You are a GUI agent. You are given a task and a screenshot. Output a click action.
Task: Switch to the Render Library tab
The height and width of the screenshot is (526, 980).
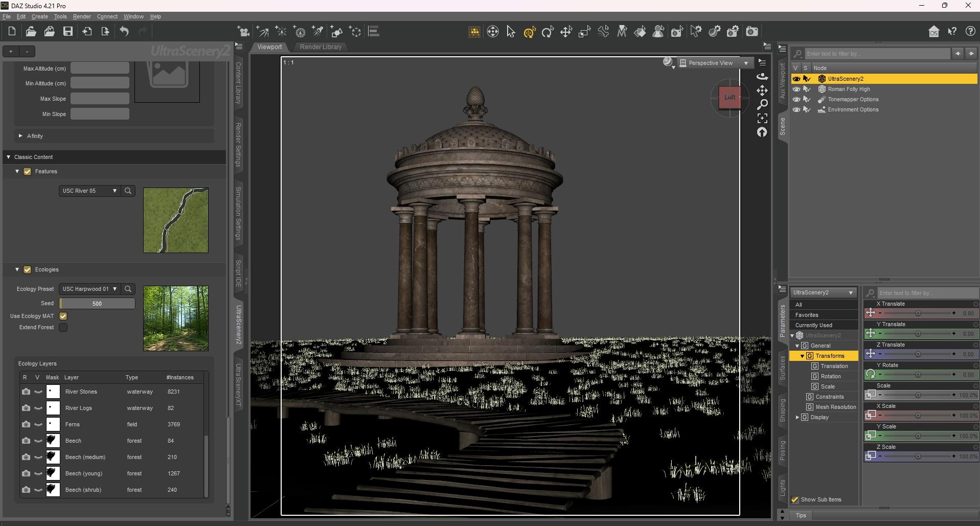tap(321, 47)
